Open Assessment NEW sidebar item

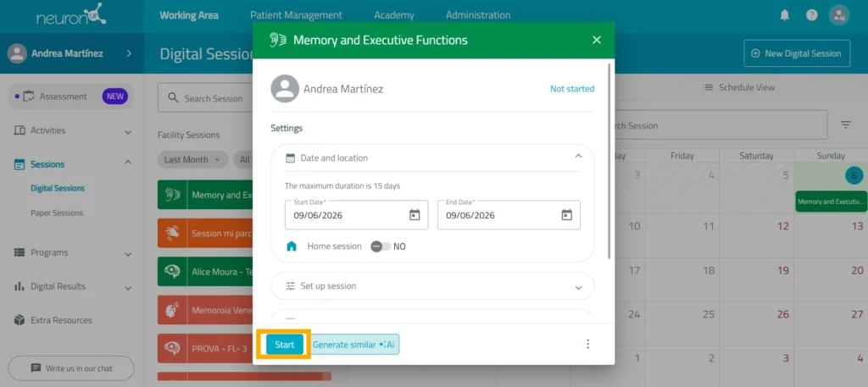point(71,97)
